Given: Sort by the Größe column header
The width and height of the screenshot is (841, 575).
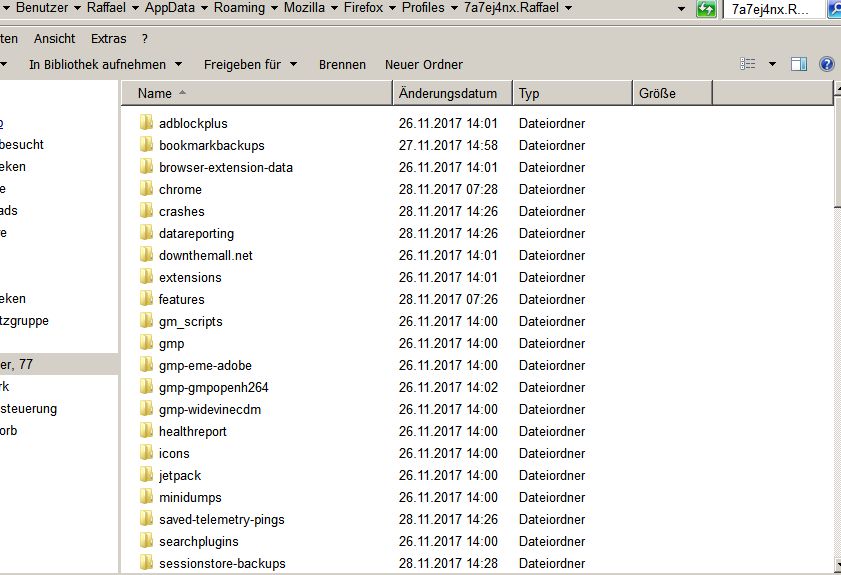Looking at the screenshot, I should (673, 93).
